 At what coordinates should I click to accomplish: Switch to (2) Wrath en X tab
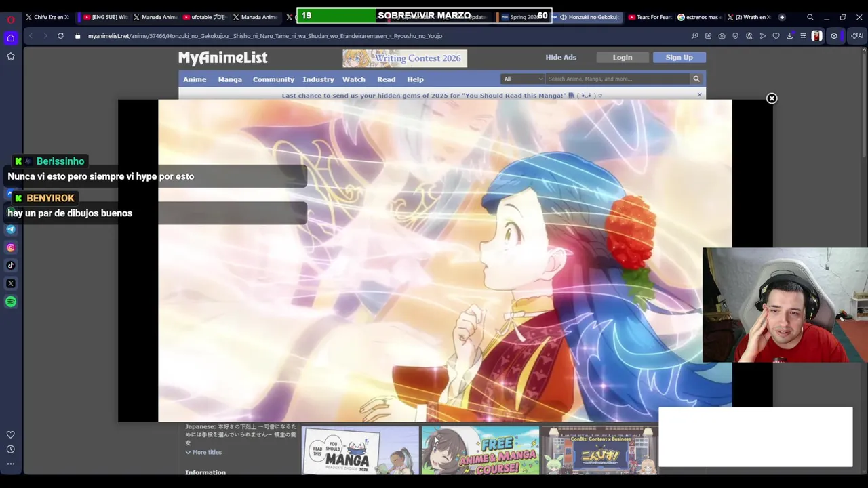pyautogui.click(x=749, y=17)
